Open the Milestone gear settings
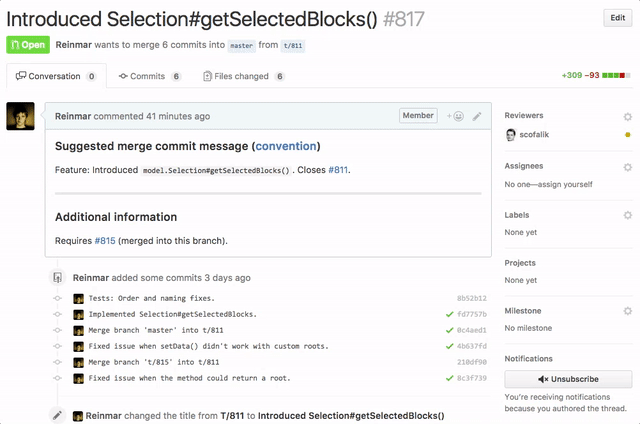The height and width of the screenshot is (424, 640). pyautogui.click(x=627, y=311)
